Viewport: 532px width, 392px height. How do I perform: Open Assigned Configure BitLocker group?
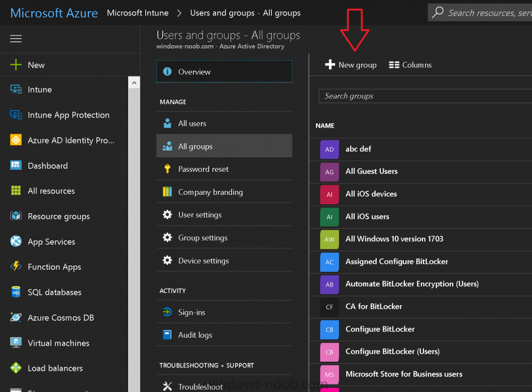click(421, 262)
